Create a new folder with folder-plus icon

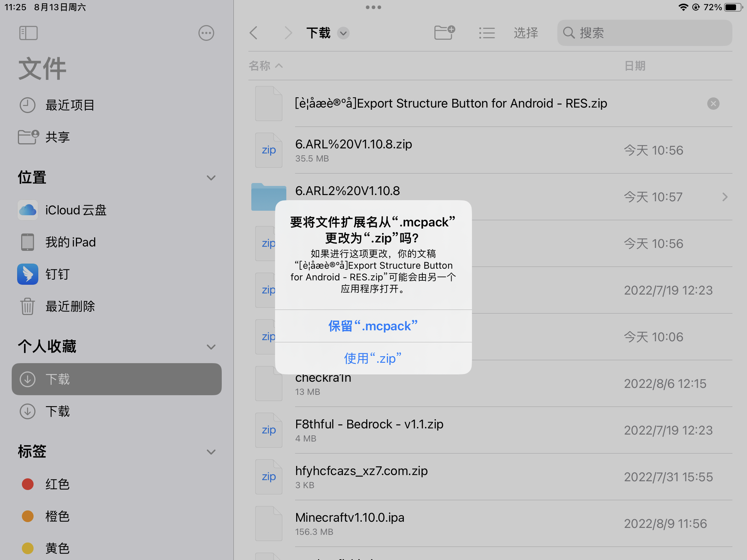coord(445,32)
